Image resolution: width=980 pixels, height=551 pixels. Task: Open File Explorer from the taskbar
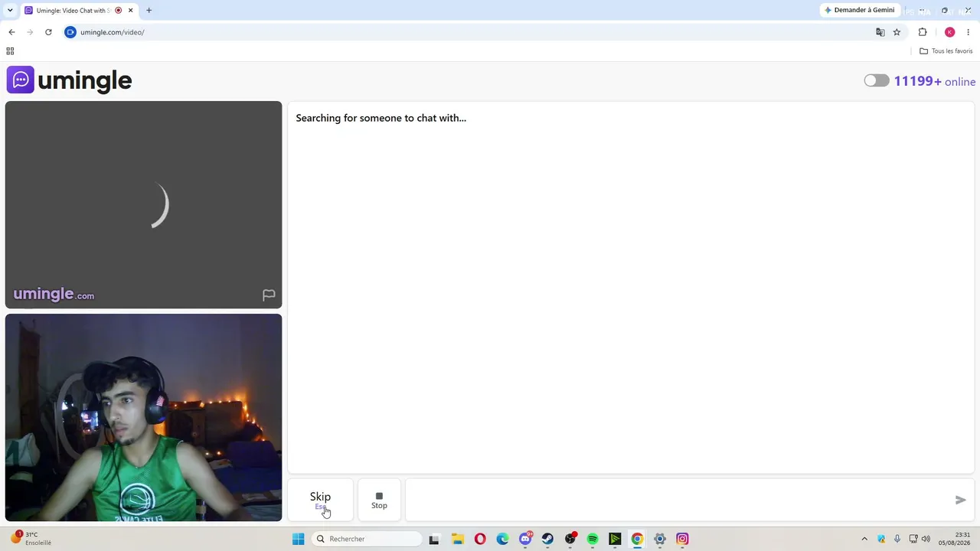[457, 539]
